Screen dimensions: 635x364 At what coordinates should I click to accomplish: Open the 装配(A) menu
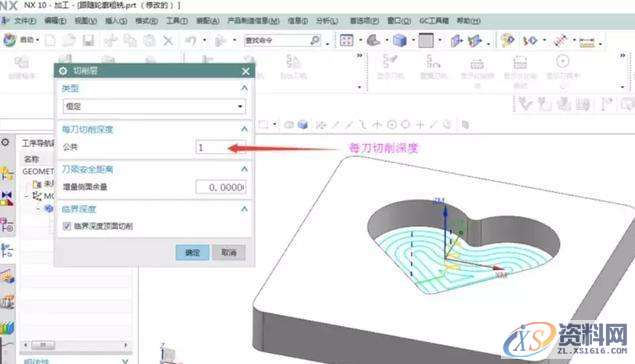pyautogui.click(x=208, y=21)
